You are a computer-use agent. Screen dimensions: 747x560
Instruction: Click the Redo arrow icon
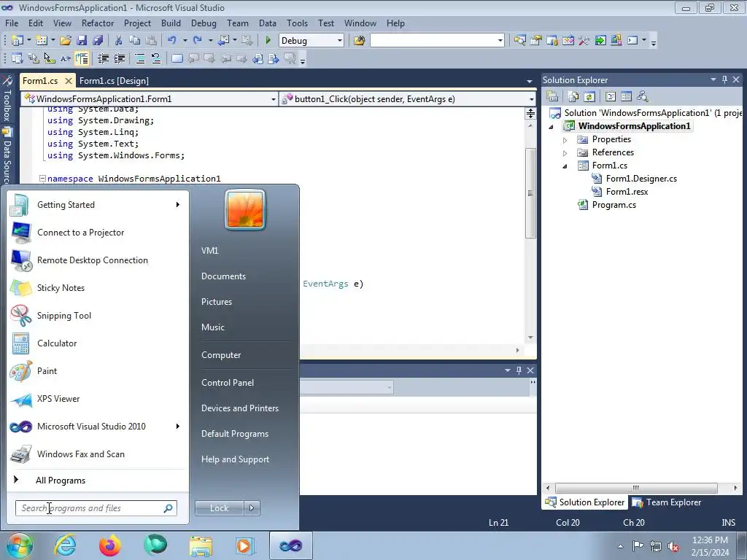point(197,41)
